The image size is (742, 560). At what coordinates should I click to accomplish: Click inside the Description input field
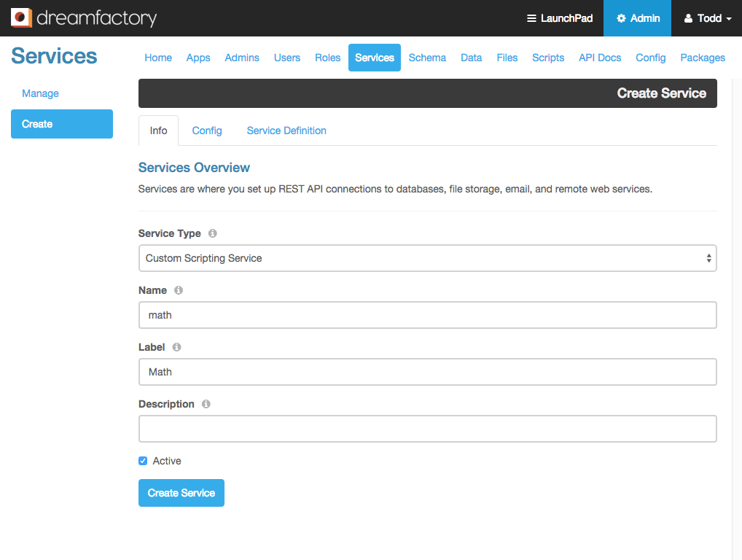[x=426, y=429]
